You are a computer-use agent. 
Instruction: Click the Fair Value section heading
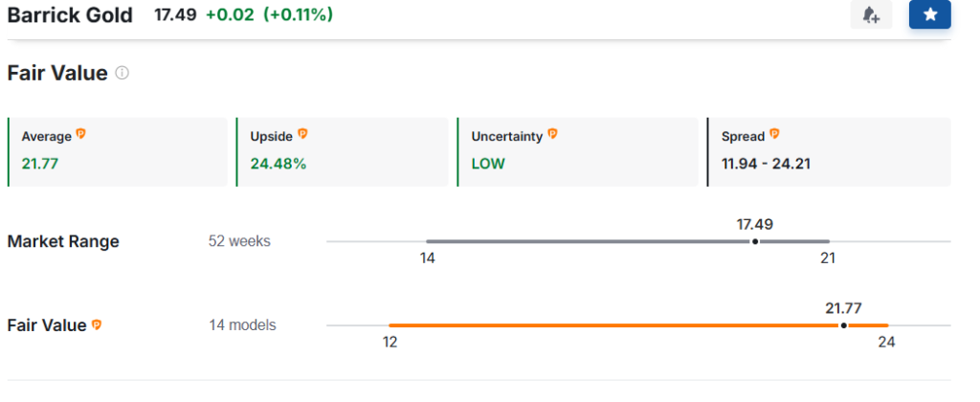click(x=57, y=73)
